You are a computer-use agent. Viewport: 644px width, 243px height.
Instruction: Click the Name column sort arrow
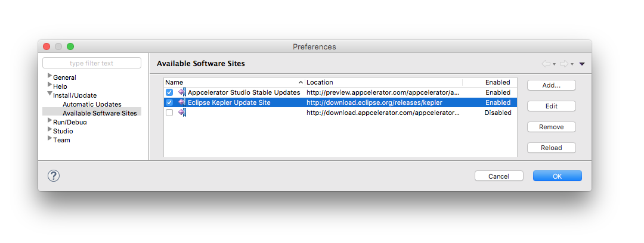(x=301, y=83)
